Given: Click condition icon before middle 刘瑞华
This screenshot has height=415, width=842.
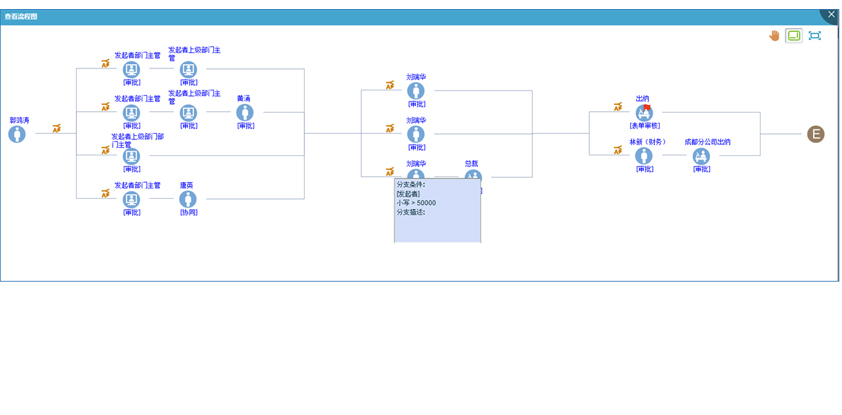Looking at the screenshot, I should click(x=390, y=128).
